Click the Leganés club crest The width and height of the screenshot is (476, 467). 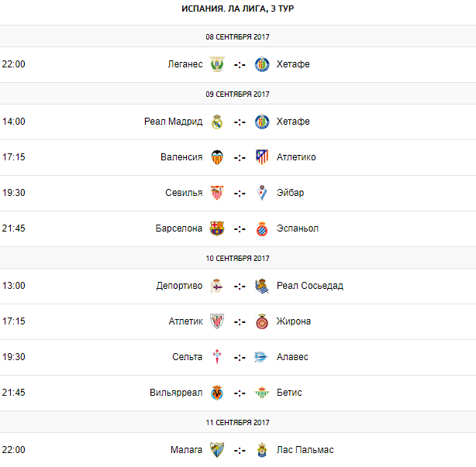click(x=217, y=64)
